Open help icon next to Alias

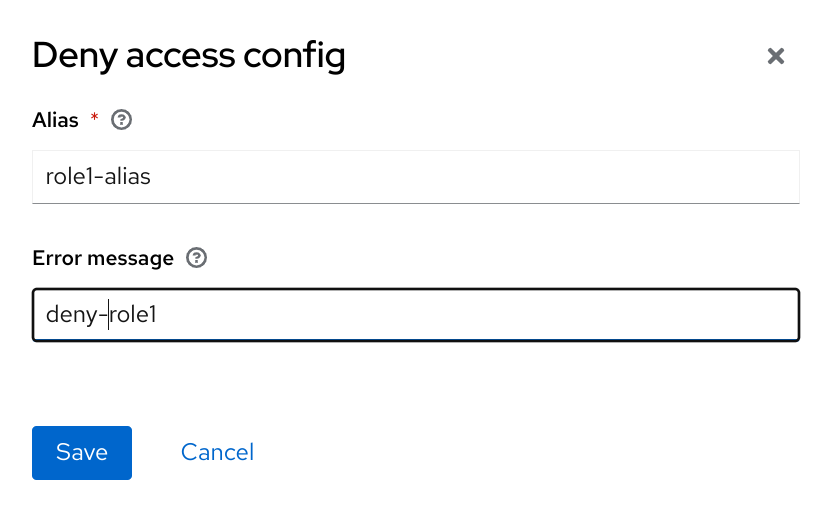121,120
